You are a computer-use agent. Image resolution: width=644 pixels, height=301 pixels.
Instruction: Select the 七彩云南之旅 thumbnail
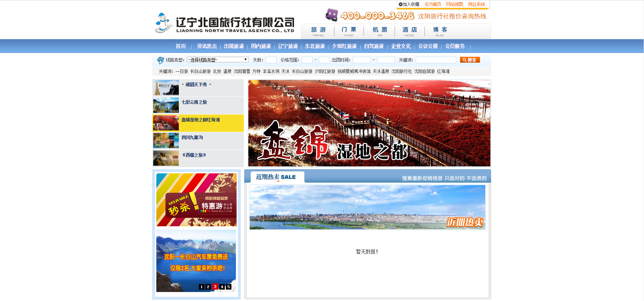[166, 105]
